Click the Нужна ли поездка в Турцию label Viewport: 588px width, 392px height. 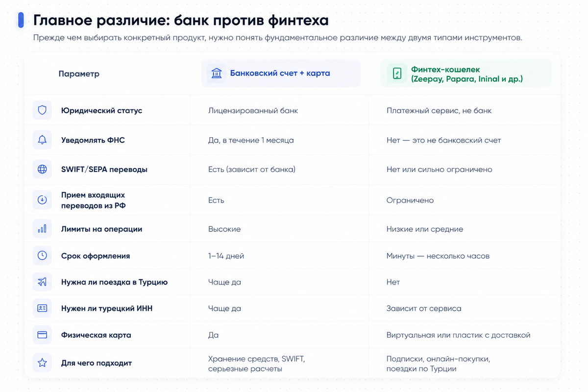coord(115,282)
